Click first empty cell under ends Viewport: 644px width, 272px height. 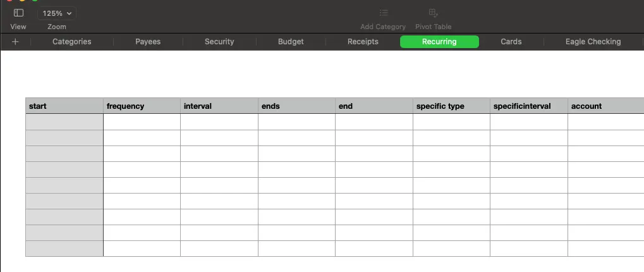coord(296,122)
